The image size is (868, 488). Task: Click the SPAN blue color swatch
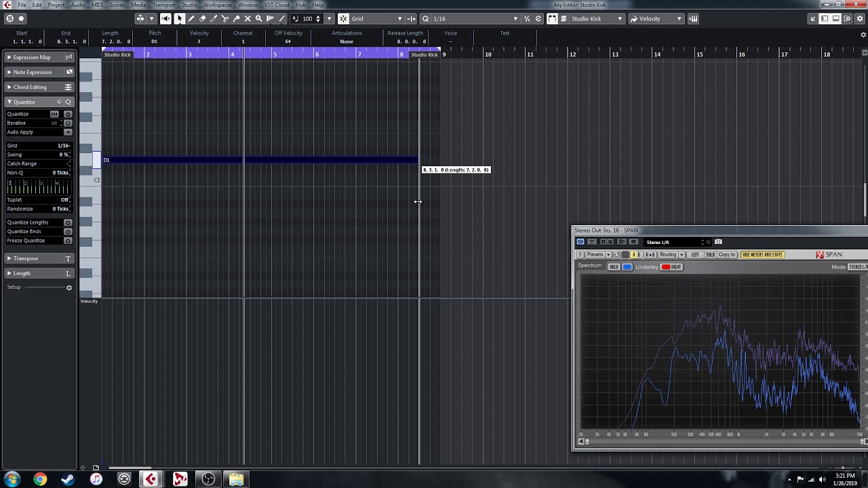tap(627, 267)
